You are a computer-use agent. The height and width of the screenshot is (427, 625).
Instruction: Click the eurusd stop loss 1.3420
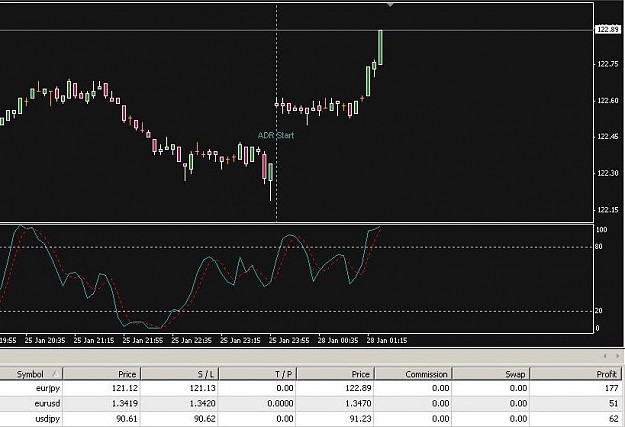pos(202,403)
